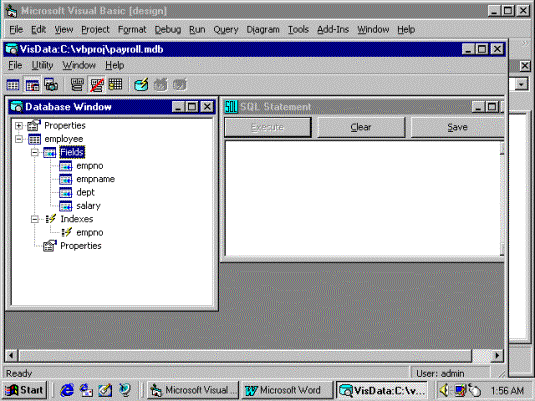Click the top Properties node icon
Image resolution: width=535 pixels, height=401 pixels.
[x=34, y=125]
